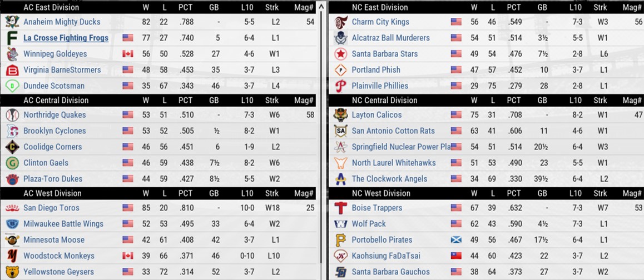
Task: Select the San Antonio Cotton Rats link
Action: click(393, 131)
